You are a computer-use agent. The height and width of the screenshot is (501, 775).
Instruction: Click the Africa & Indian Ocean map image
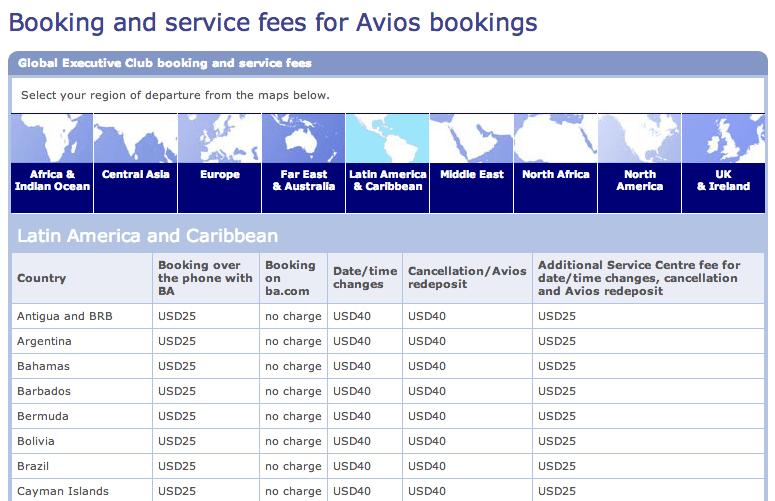click(52, 138)
